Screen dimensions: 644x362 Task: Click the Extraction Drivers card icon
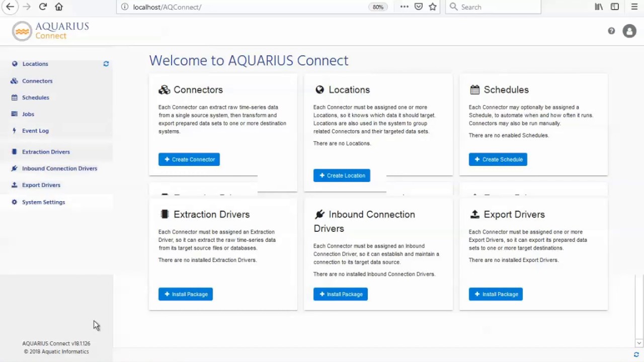click(x=165, y=214)
